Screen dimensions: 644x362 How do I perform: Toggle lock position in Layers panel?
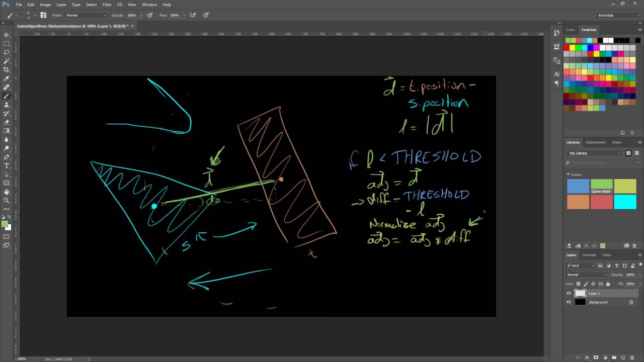pos(593,284)
